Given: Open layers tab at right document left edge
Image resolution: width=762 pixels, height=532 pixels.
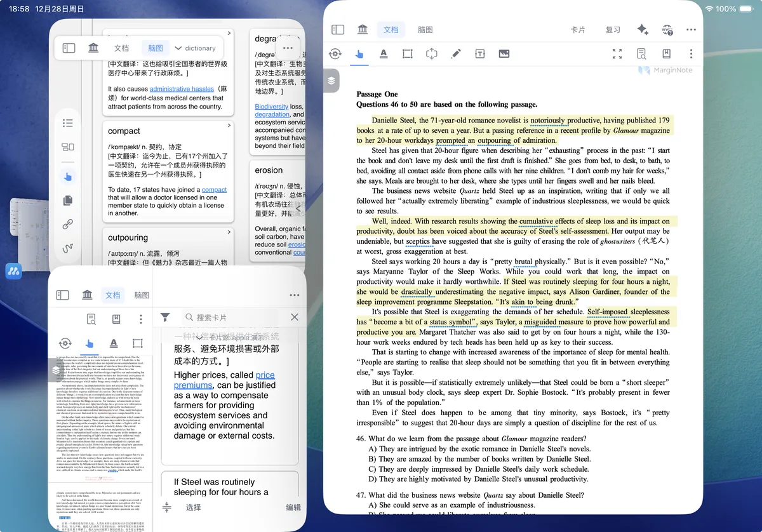Looking at the screenshot, I should tap(331, 81).
